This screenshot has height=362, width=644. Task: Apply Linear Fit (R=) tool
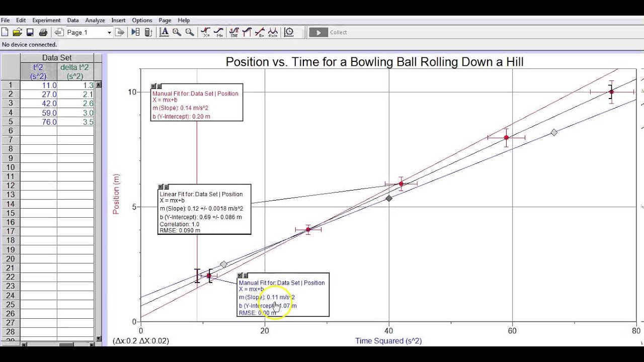(x=260, y=32)
